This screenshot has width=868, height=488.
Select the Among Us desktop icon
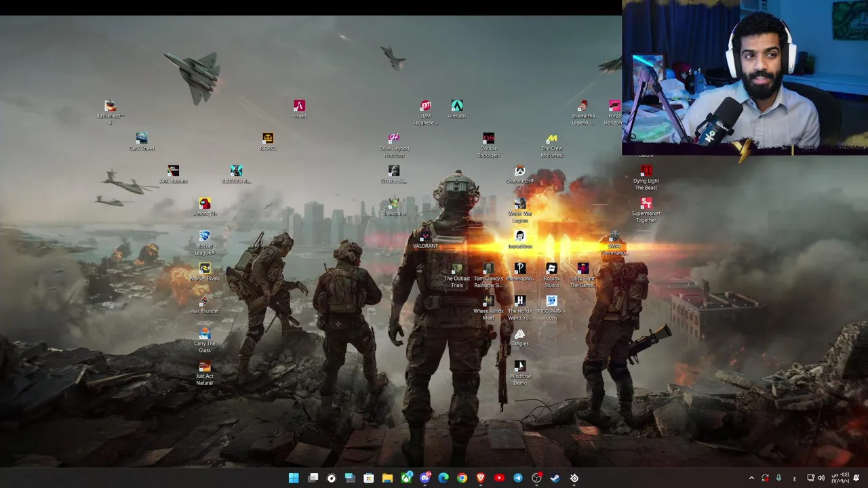(x=205, y=207)
